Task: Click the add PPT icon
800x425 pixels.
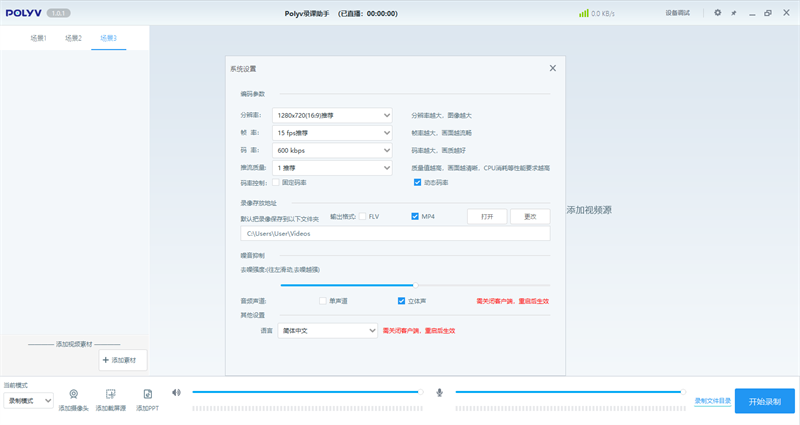Action: tap(147, 394)
